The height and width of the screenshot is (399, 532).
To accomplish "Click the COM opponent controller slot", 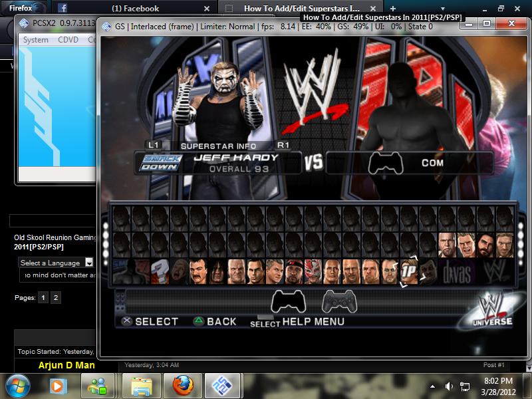I will coord(410,163).
